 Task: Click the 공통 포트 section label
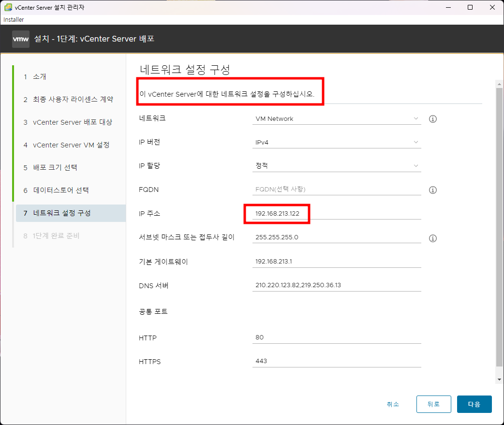(153, 311)
